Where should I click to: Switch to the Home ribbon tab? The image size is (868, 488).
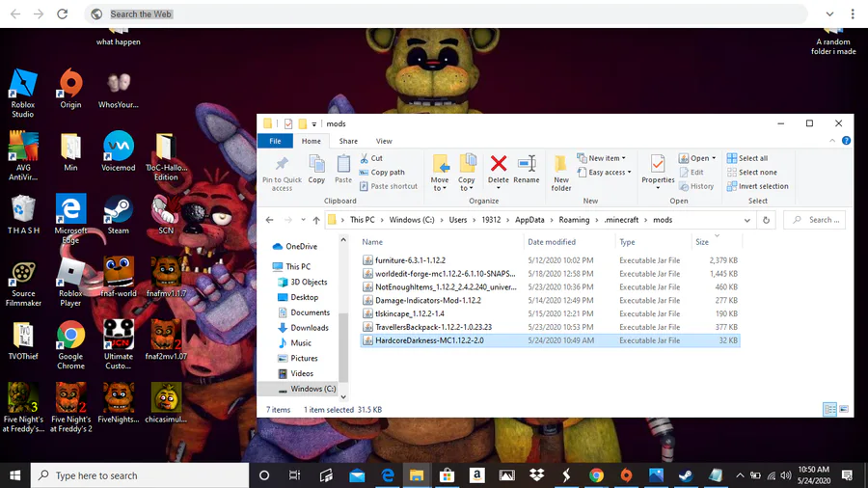click(x=312, y=141)
